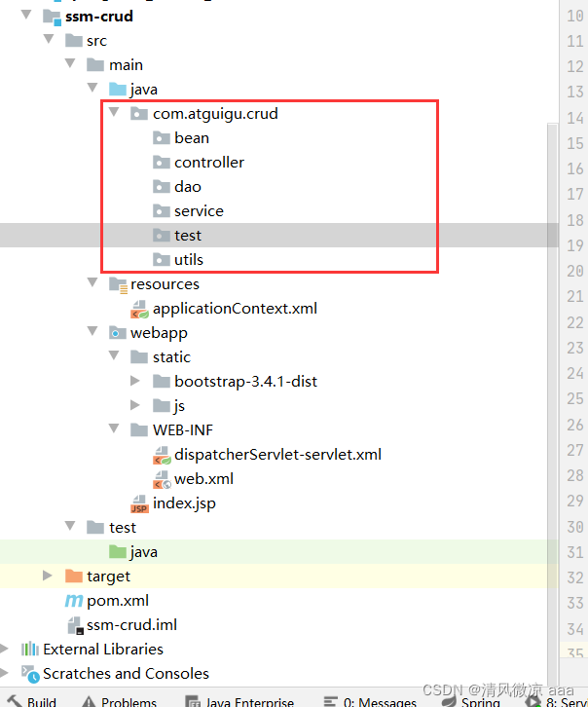The width and height of the screenshot is (588, 707).
Task: Click the com.atguigu.crud package icon
Action: coord(139,113)
